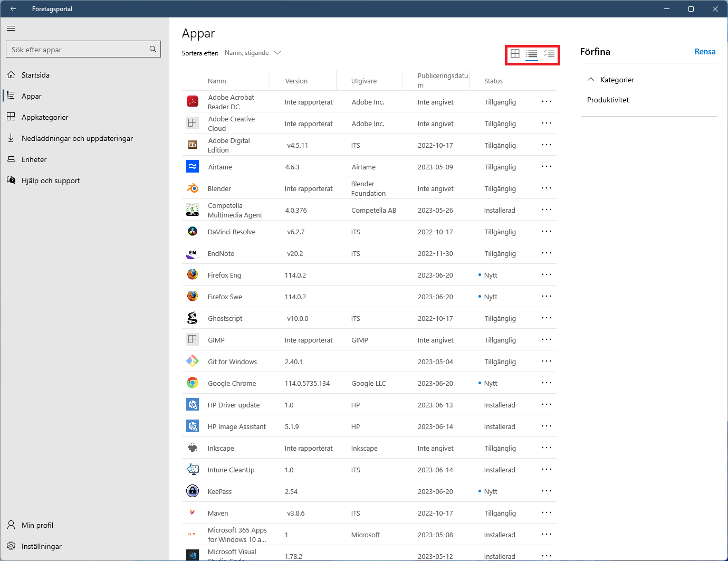Open more options for KeePass row
This screenshot has width=728, height=561.
[547, 491]
